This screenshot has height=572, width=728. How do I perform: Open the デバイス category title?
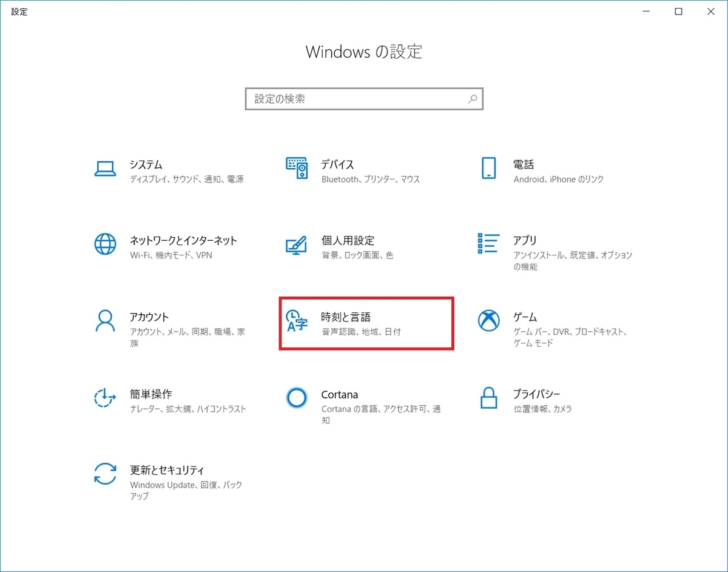pyautogui.click(x=337, y=165)
